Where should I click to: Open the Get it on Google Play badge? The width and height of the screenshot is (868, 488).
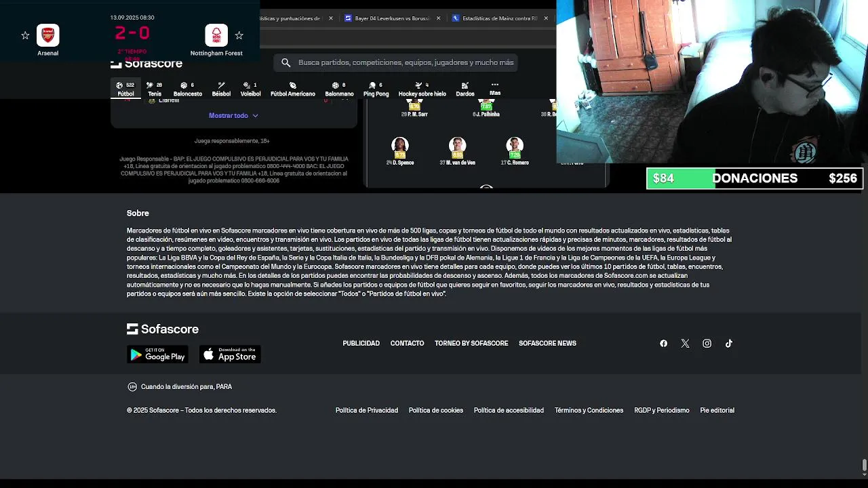[157, 354]
